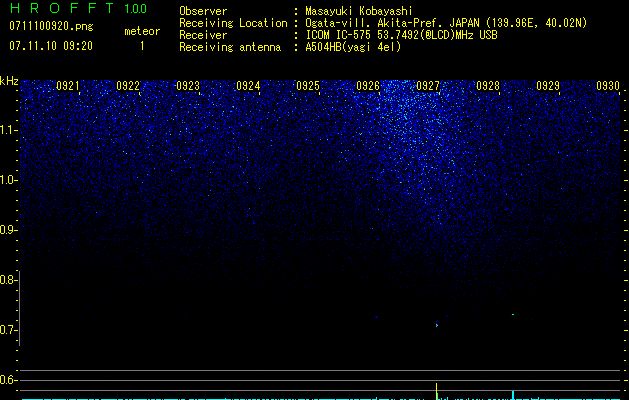Click the 'Receiving antenna' field label
Viewport: 629px width, 400px height.
tap(230, 47)
